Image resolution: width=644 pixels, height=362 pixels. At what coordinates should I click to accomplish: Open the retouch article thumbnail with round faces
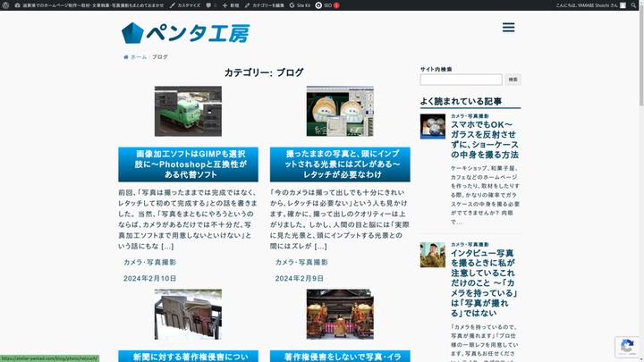click(x=340, y=111)
